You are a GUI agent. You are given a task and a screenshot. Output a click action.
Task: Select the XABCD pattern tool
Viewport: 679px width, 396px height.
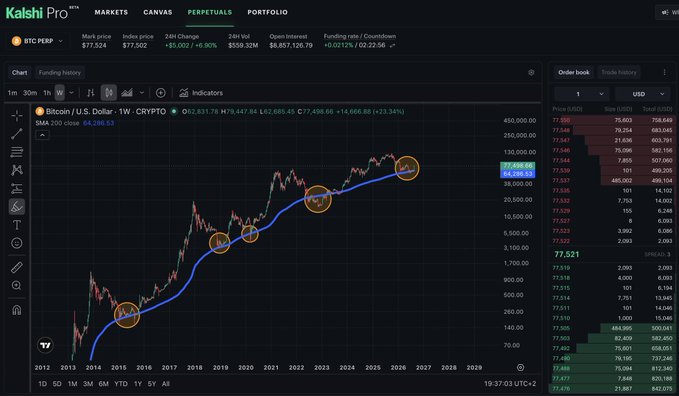(x=17, y=170)
